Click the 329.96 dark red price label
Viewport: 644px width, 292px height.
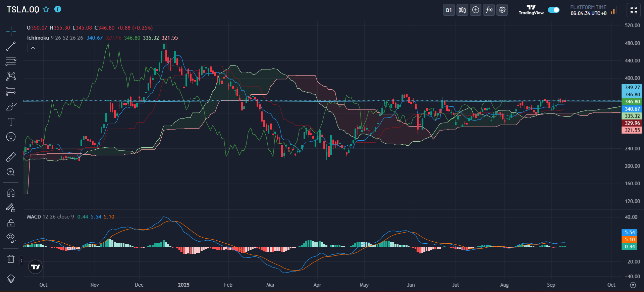coord(632,123)
